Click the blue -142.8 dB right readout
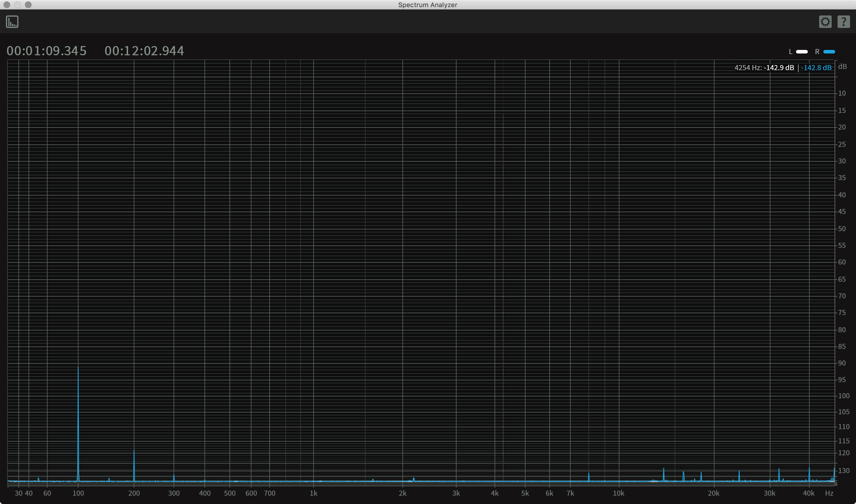Image resolution: width=856 pixels, height=504 pixels. (x=816, y=67)
